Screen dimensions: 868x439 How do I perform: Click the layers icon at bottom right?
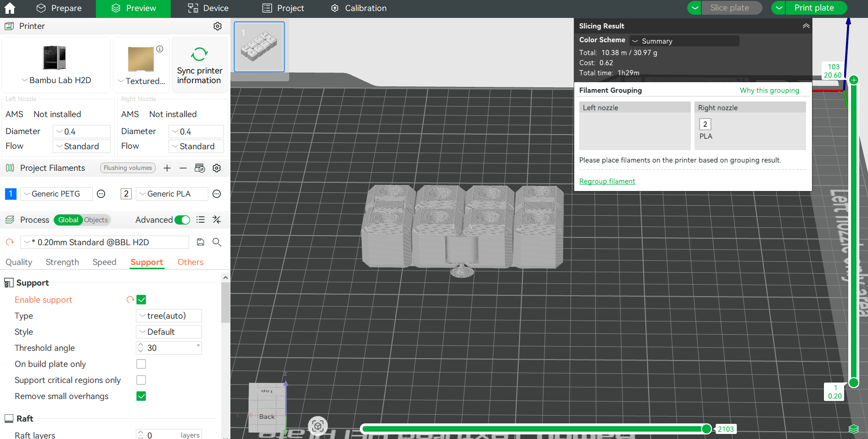pyautogui.click(x=854, y=429)
